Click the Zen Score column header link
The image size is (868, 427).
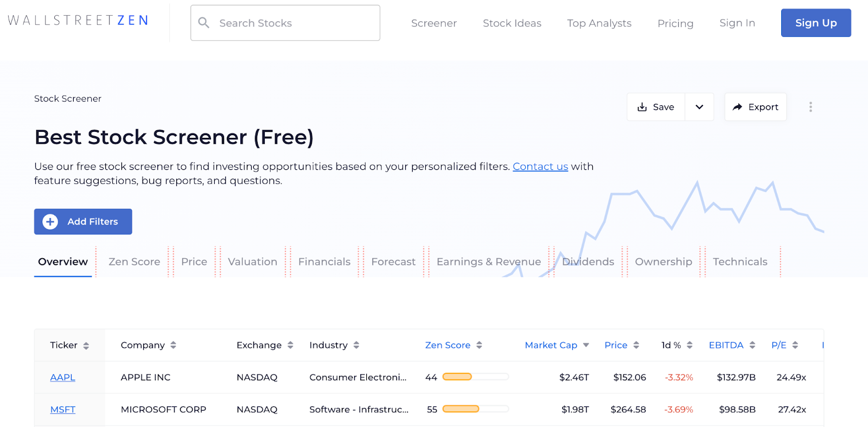(x=448, y=345)
